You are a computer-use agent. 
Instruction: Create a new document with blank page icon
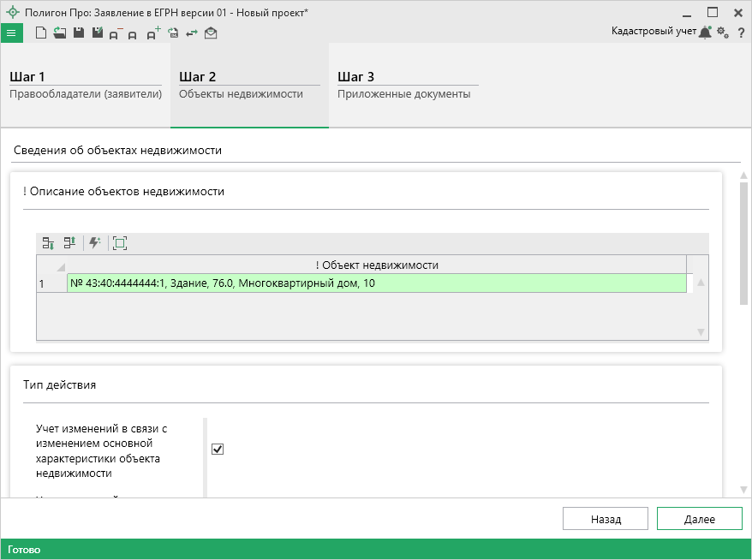[x=40, y=33]
